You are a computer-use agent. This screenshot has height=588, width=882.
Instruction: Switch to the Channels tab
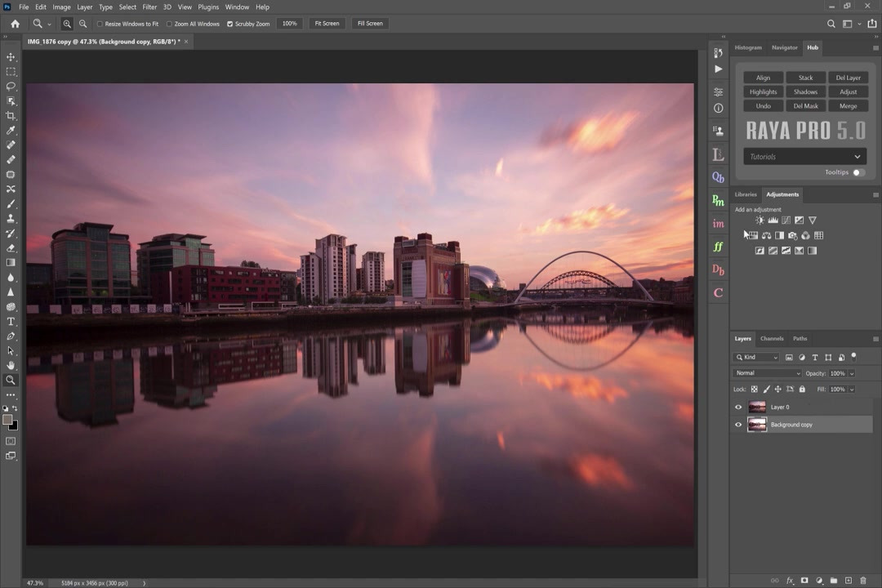click(x=771, y=338)
